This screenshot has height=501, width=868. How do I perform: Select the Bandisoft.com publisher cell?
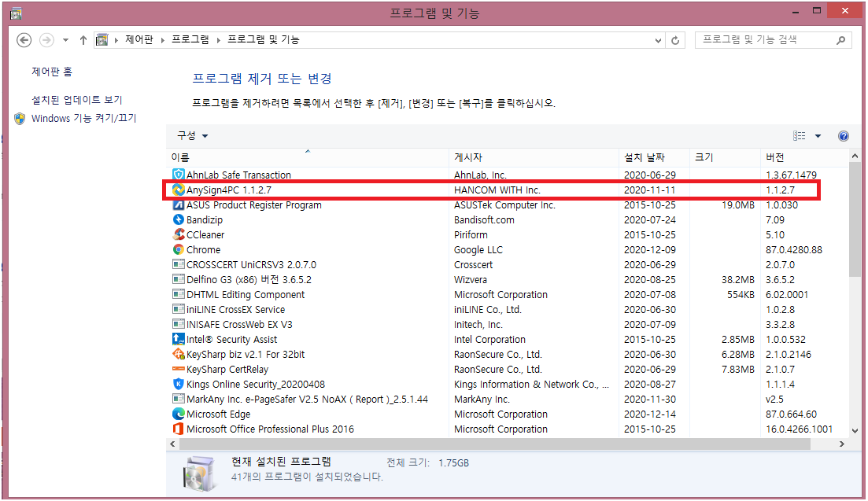click(x=484, y=219)
